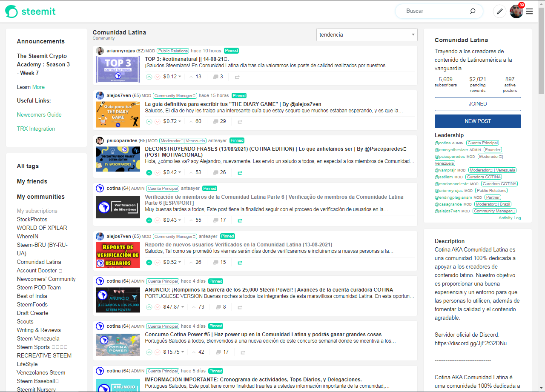Toggle downvote on Concurso Cotina Power #5 post
Screen dimensions: 545x392
pos(158,352)
